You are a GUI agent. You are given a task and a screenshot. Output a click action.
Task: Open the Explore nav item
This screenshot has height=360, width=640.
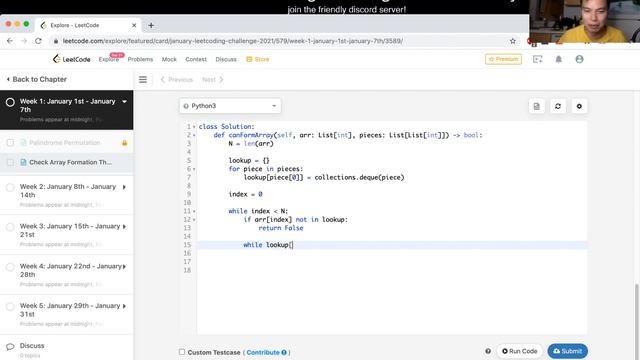[109, 59]
